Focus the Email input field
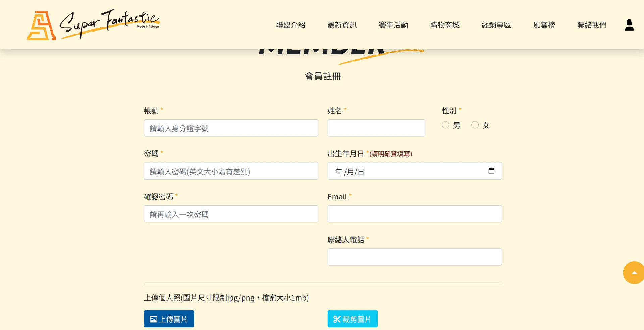The image size is (644, 330). (x=415, y=214)
